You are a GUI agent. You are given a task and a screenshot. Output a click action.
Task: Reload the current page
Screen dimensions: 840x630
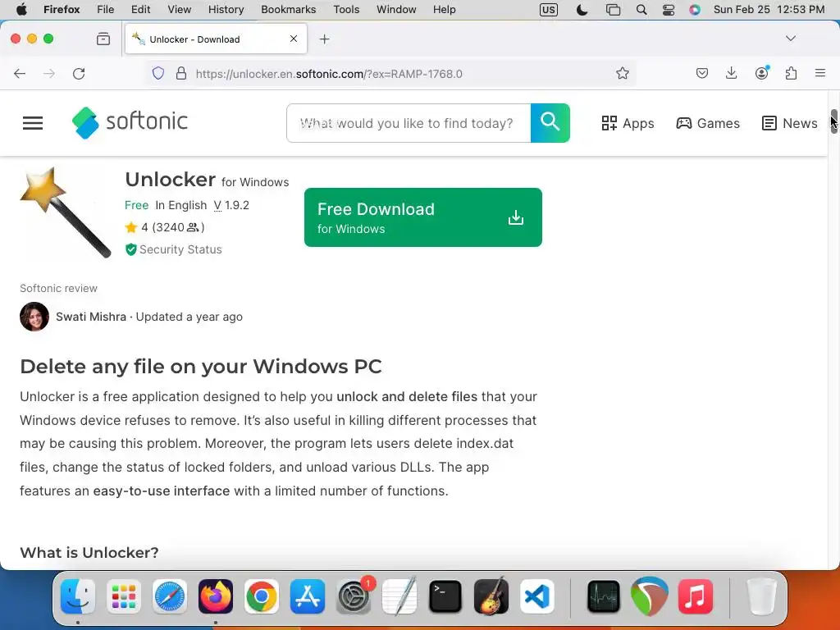coord(79,73)
